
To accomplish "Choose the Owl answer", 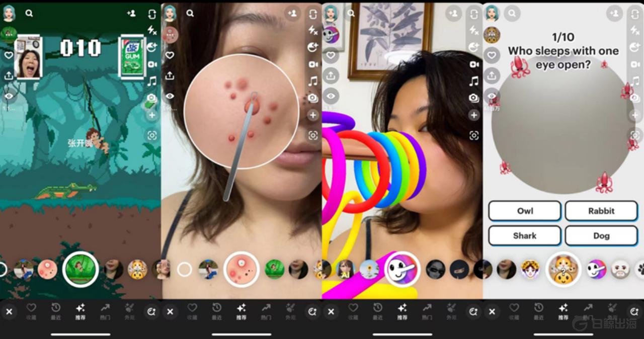I will tap(525, 211).
